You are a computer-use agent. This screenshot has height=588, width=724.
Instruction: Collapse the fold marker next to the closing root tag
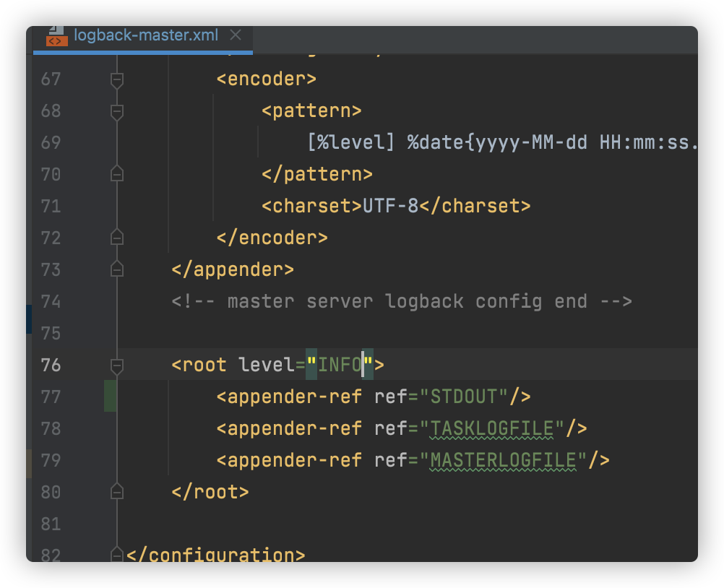pos(116,492)
